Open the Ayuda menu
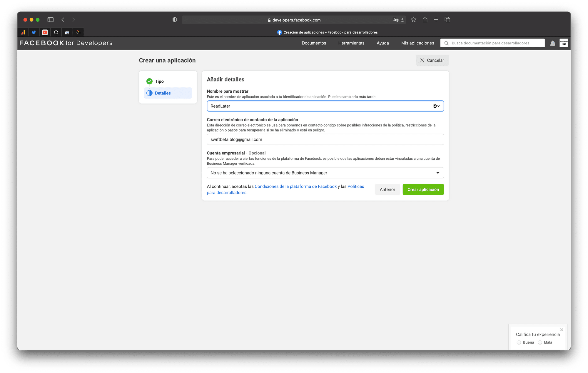This screenshot has width=588, height=373. pos(383,43)
